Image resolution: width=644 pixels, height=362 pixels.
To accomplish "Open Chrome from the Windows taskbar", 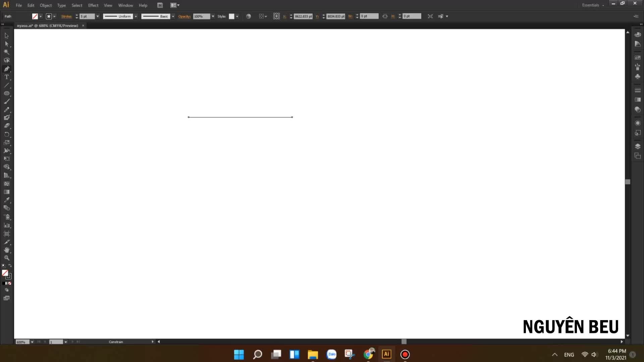I will 368,354.
